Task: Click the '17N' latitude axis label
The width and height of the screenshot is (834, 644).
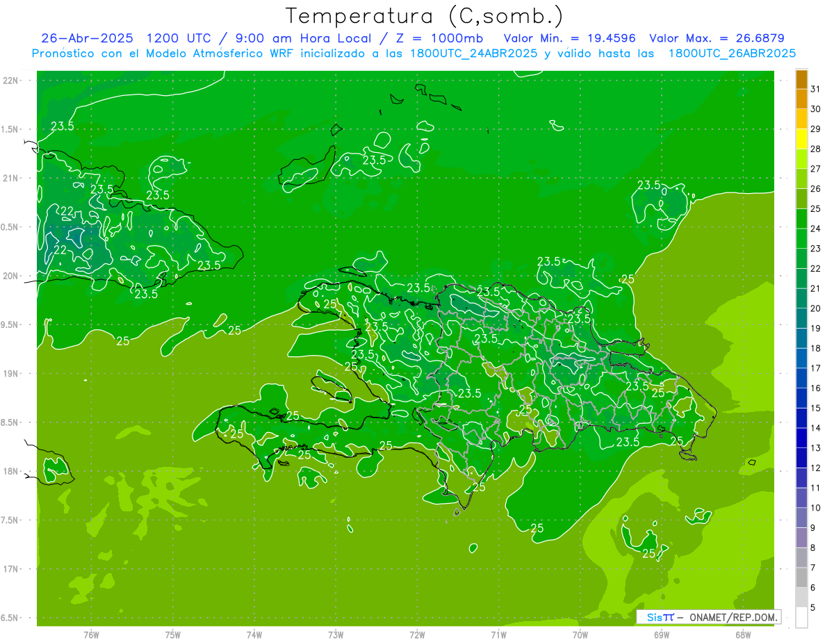Action: [x=10, y=569]
